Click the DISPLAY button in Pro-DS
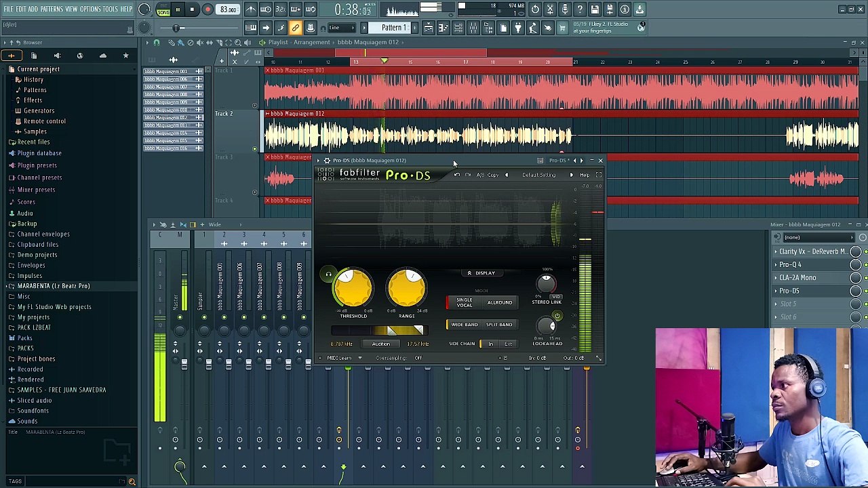The height and width of the screenshot is (488, 868). (481, 273)
